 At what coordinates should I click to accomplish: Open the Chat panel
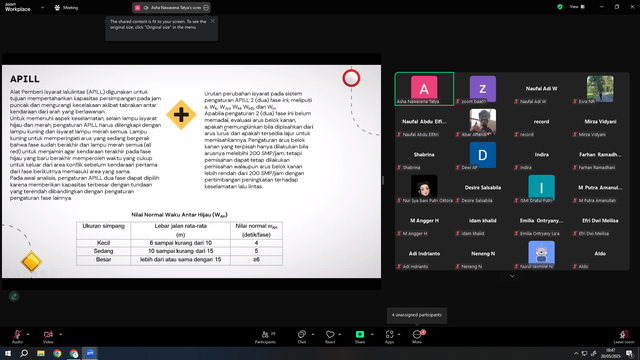(302, 337)
